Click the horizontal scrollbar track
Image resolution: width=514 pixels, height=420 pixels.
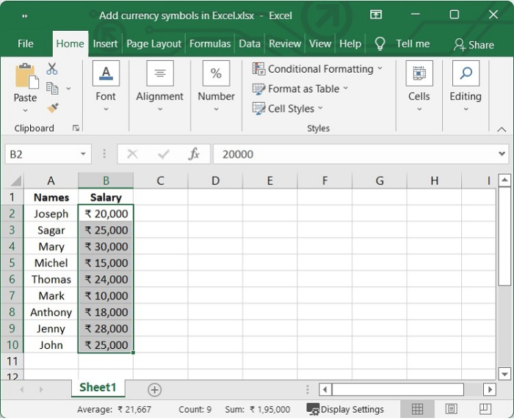coord(474,390)
